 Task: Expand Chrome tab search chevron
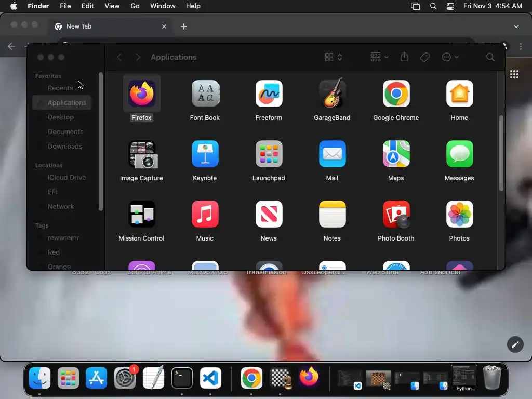tap(516, 26)
